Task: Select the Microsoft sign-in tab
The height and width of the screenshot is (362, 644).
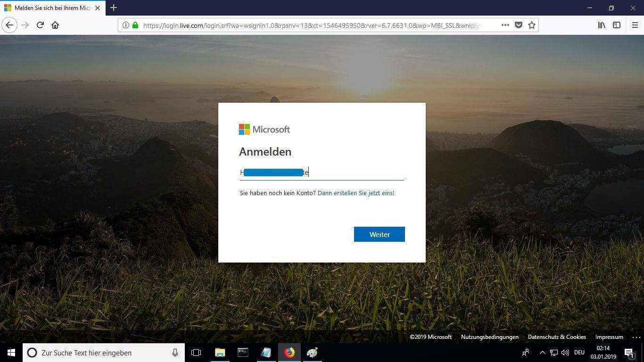Action: coord(52,8)
